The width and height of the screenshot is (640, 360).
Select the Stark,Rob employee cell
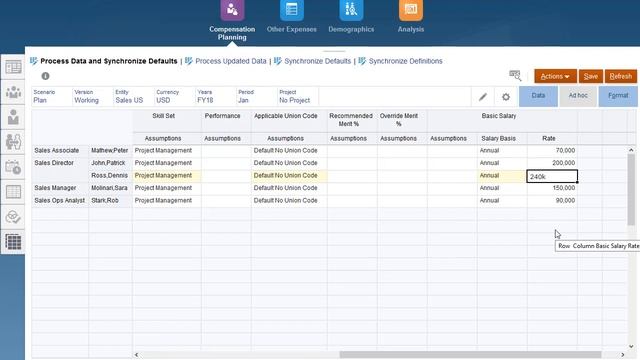pos(110,200)
